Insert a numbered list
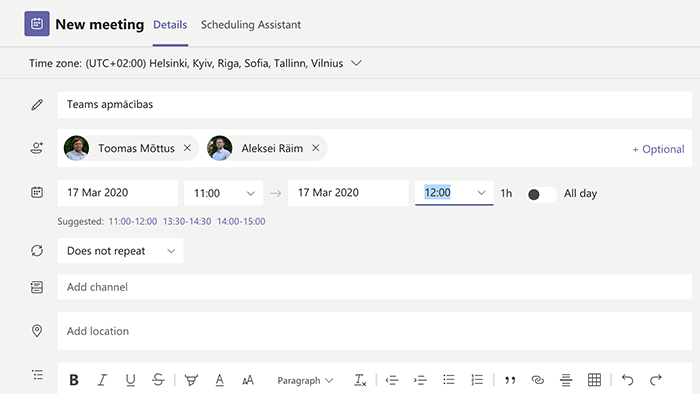Screen dimensions: 700x394 (x=477, y=380)
